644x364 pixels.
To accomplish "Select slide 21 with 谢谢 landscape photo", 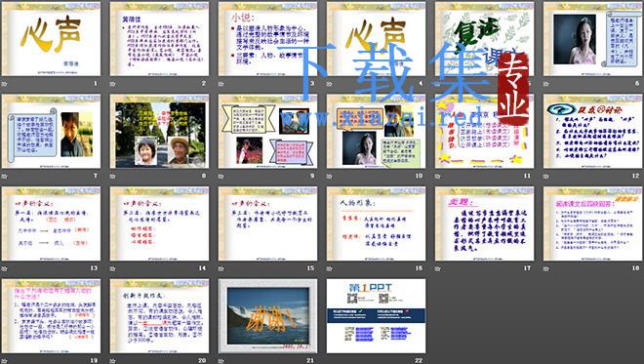I will click(267, 316).
